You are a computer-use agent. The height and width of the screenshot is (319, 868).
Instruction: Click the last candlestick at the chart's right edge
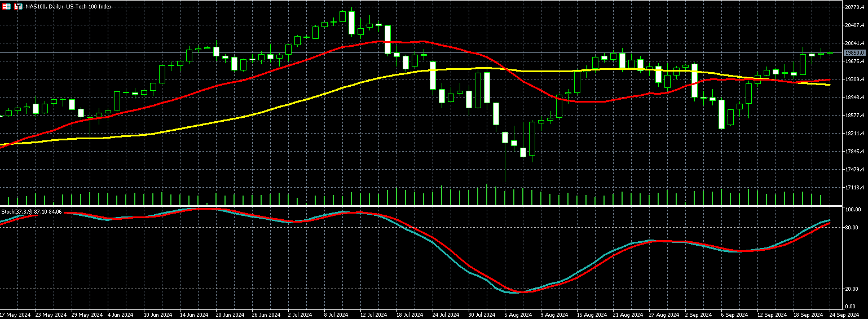coord(830,53)
